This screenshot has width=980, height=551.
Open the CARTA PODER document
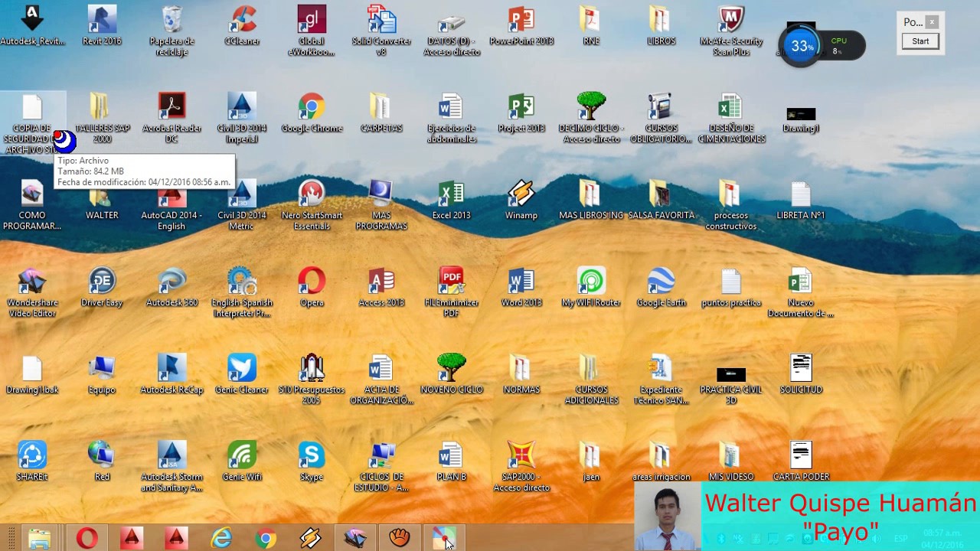point(801,461)
